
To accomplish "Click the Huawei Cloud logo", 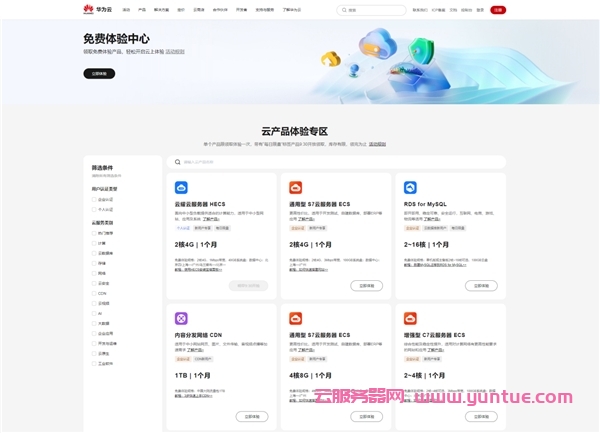I will pyautogui.click(x=96, y=9).
